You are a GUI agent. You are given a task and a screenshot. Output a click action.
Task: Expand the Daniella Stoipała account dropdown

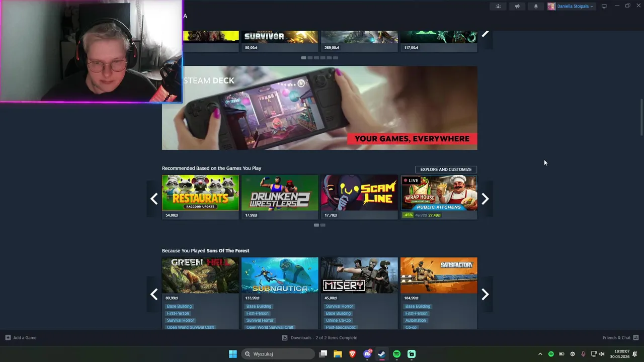[x=592, y=7]
